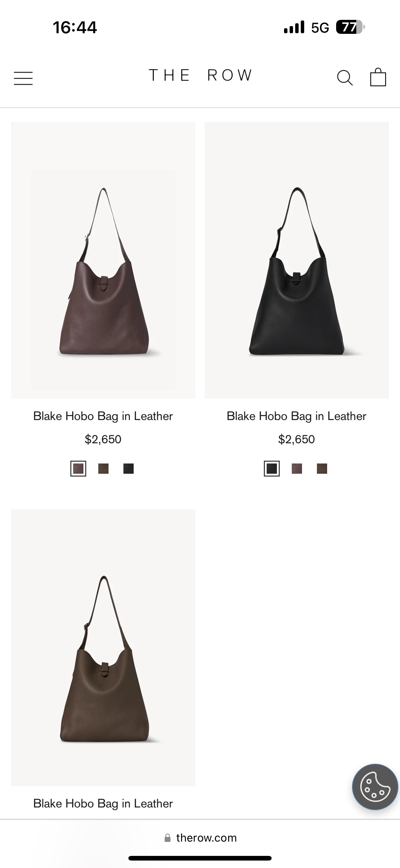Screen dimensions: 400x868
Task: Tap the therow.com address bar
Action: pos(200,838)
